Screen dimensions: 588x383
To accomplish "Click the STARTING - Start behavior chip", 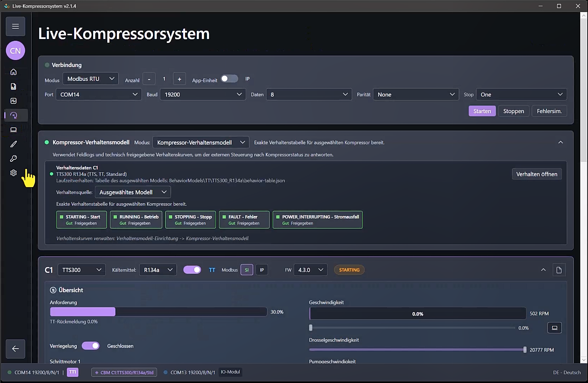I will point(81,220).
